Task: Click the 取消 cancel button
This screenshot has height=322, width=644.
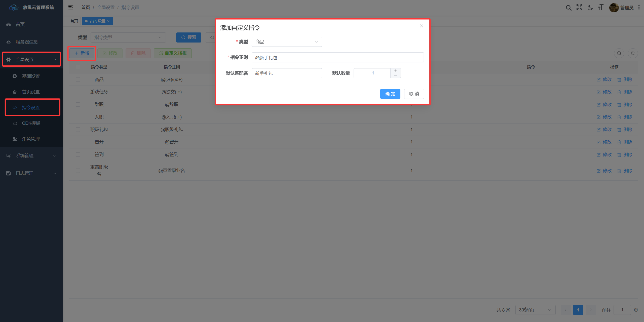Action: tap(414, 94)
